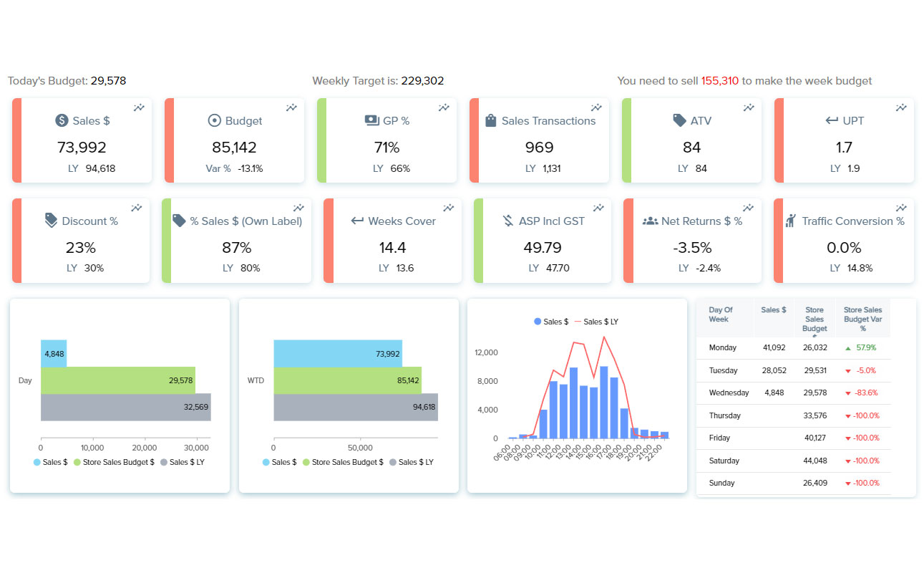This screenshot has height=568, width=924.
Task: Open the trend sparkline on the GP % card
Action: coord(444,107)
